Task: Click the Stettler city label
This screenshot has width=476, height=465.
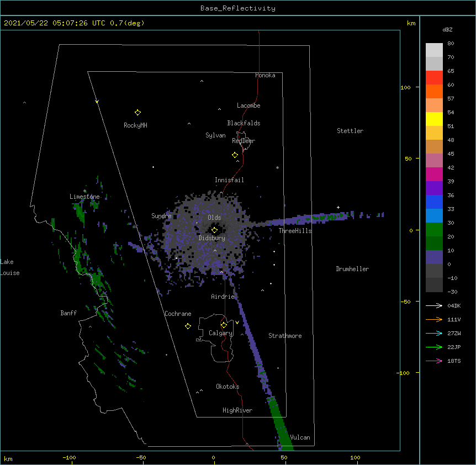Action: 350,131
